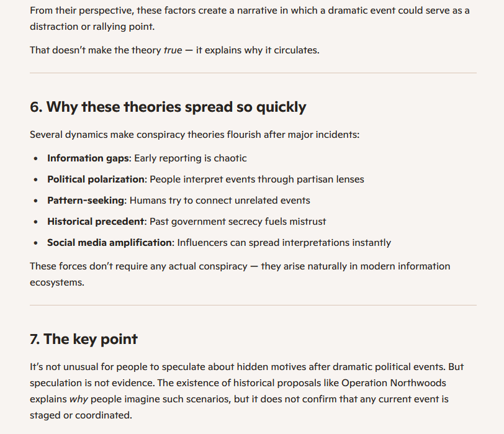Click "People interpret events through partisan lenses"
The image size is (504, 434).
coord(257,179)
